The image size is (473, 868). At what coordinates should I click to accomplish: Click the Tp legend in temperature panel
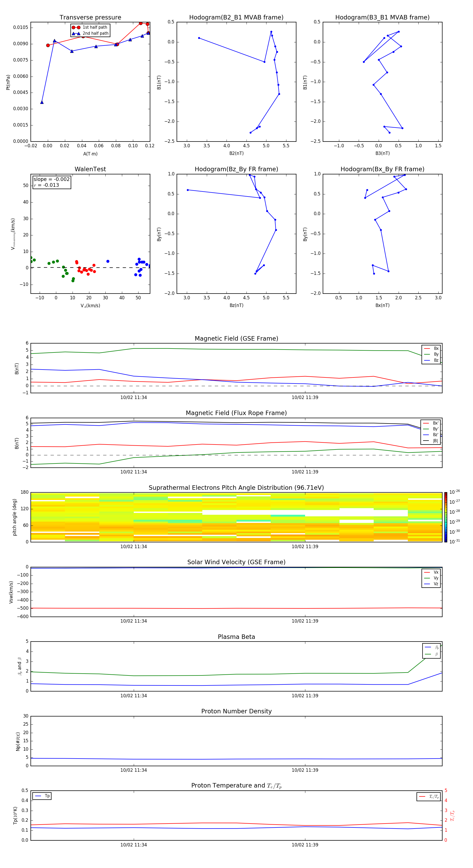click(42, 796)
